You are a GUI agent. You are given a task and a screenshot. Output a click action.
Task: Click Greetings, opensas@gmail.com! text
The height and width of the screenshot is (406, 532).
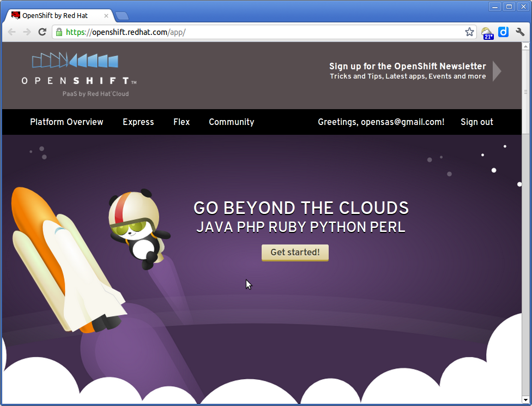click(381, 122)
